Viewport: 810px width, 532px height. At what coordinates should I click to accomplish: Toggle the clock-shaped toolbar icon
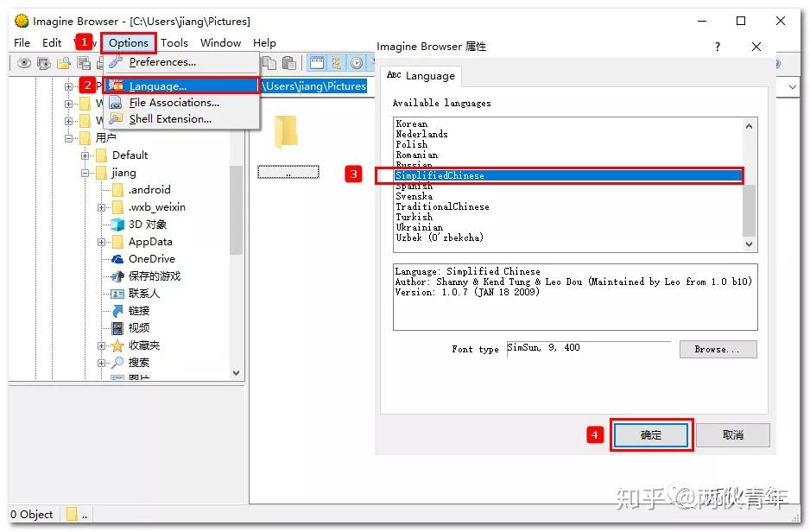[x=357, y=63]
